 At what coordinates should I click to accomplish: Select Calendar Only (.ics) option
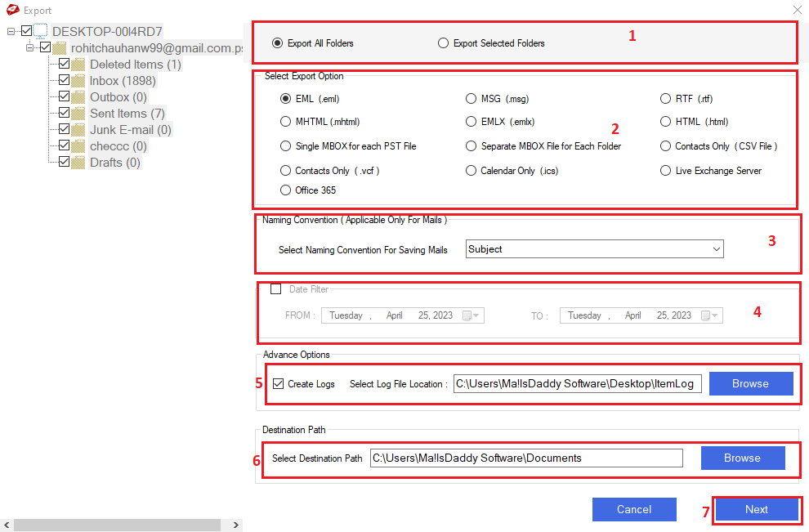471,171
